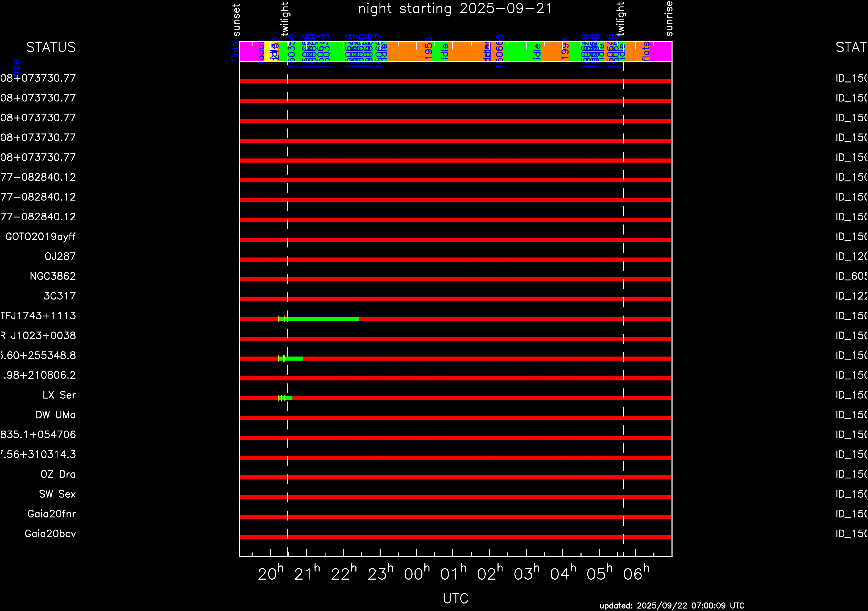
Task: Select the long green bar on TFJ1743+1113 row
Action: 323,319
